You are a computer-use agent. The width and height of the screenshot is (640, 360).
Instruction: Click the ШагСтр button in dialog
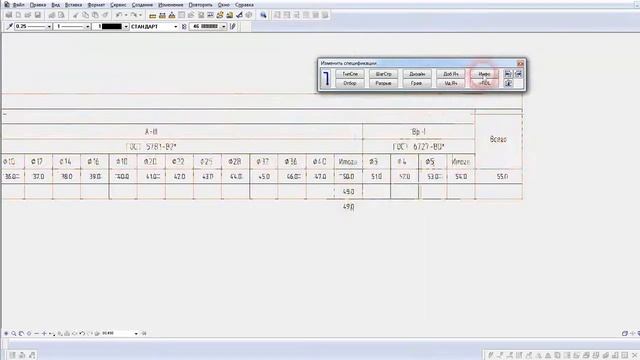pos(383,74)
